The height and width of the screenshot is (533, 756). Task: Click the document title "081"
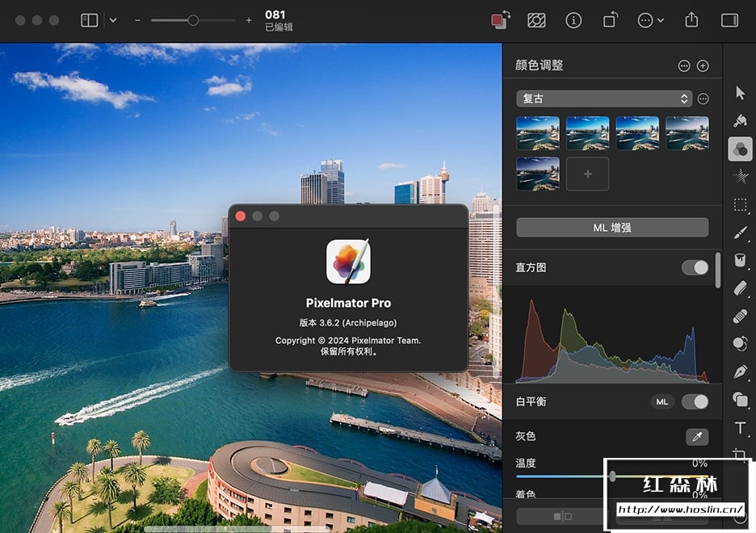[x=275, y=15]
